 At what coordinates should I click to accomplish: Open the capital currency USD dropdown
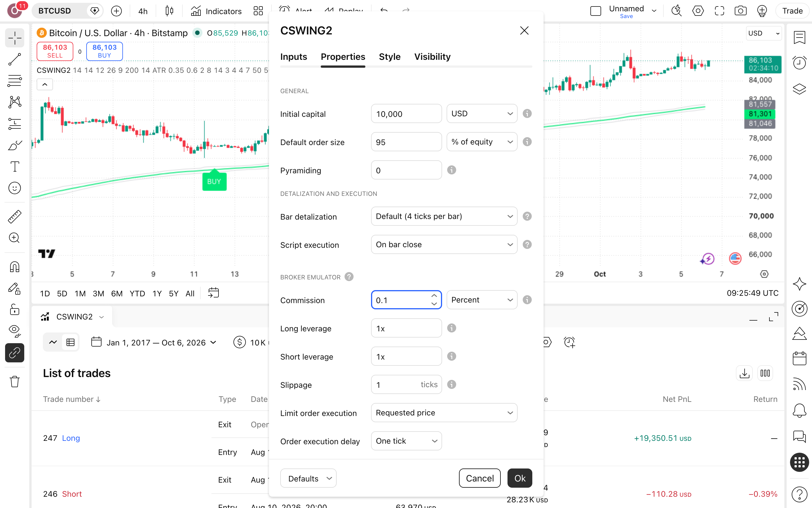click(482, 113)
